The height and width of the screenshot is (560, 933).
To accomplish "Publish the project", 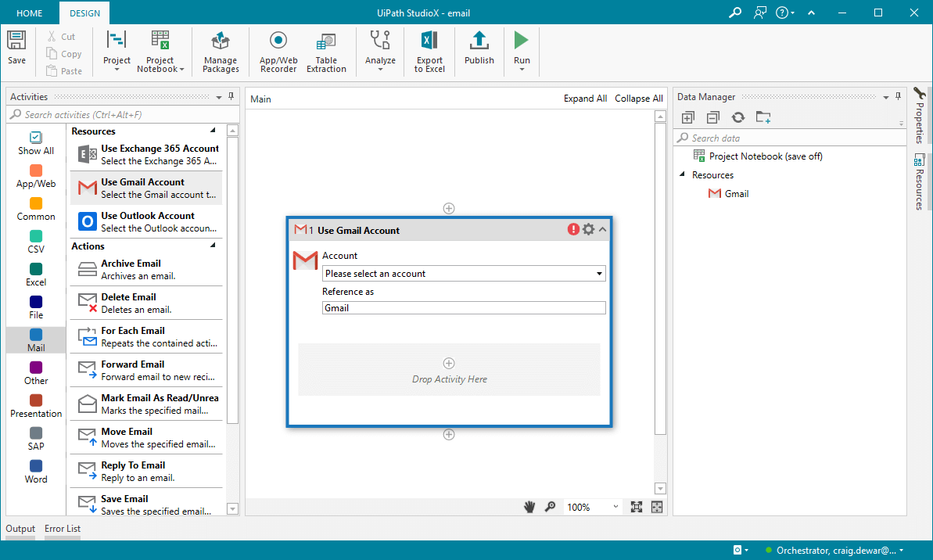I will coord(479,48).
